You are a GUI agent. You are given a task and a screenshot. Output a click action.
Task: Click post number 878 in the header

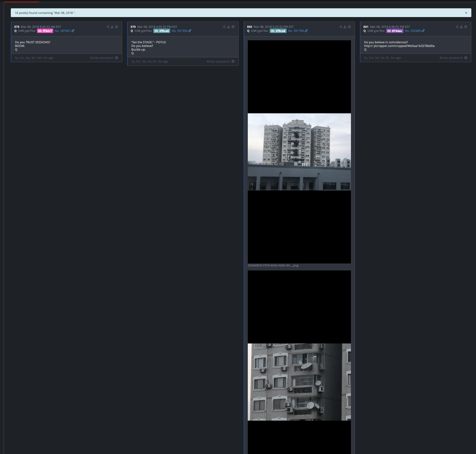coord(17,27)
